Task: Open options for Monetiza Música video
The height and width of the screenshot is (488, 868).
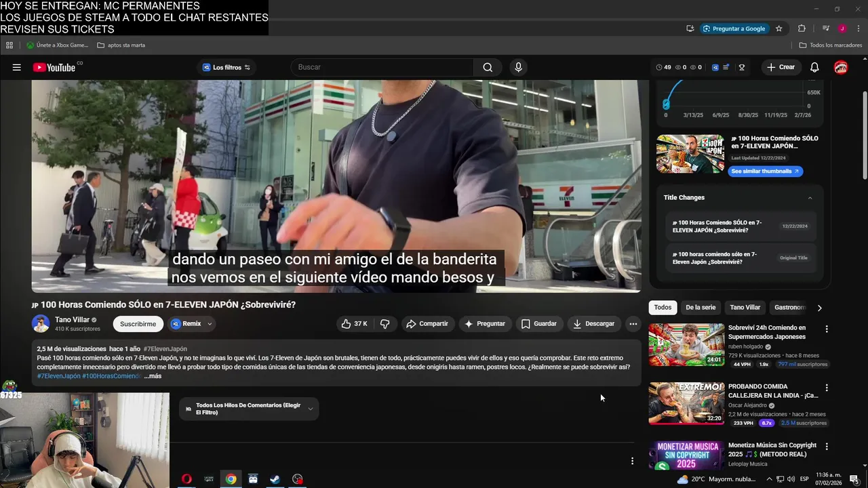Action: click(x=827, y=447)
